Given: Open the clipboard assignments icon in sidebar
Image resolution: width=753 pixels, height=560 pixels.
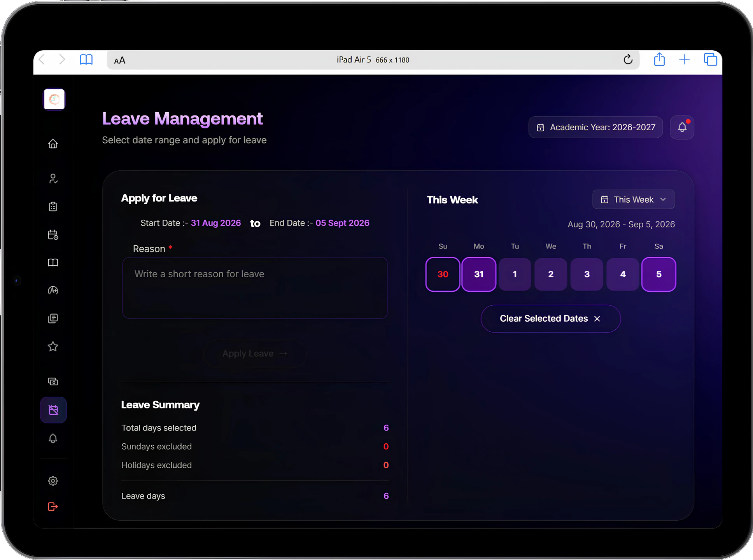Looking at the screenshot, I should pos(53,206).
